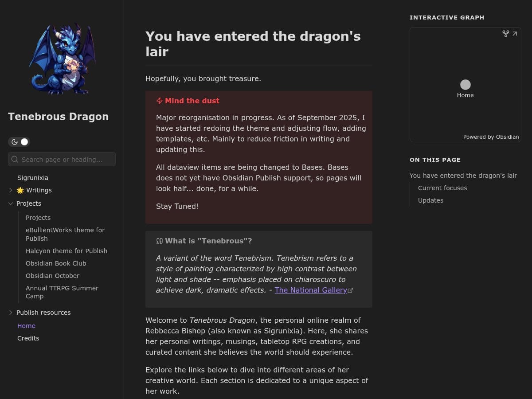Follow The National Gallery link

click(x=311, y=290)
